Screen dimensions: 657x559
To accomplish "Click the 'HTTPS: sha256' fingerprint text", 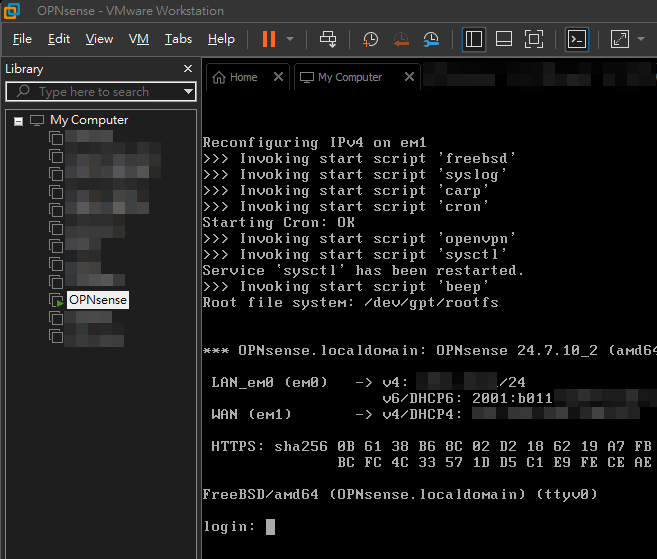I will point(269,446).
